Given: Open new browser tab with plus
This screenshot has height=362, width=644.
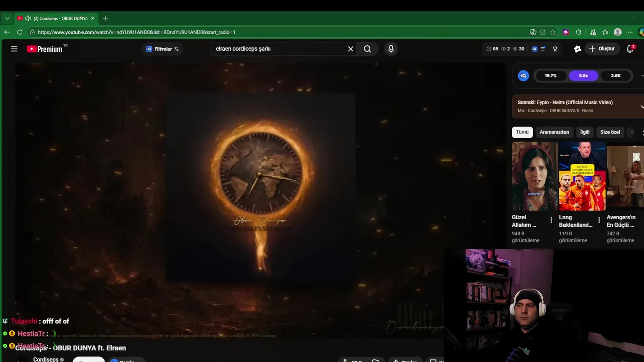Looking at the screenshot, I should pyautogui.click(x=105, y=18).
